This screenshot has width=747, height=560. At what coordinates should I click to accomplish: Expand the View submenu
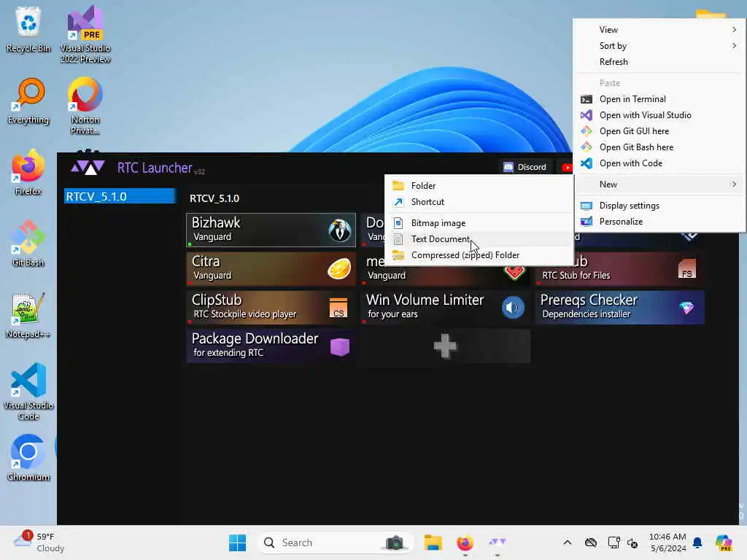click(659, 29)
